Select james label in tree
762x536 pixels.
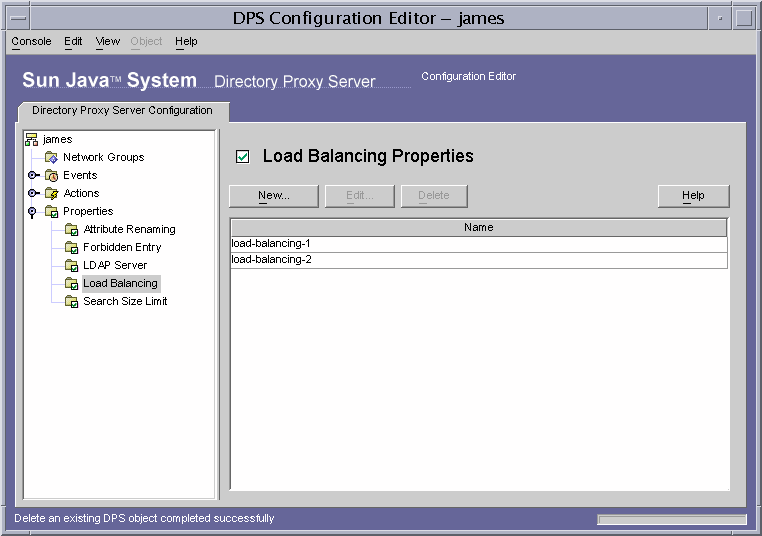(x=57, y=139)
